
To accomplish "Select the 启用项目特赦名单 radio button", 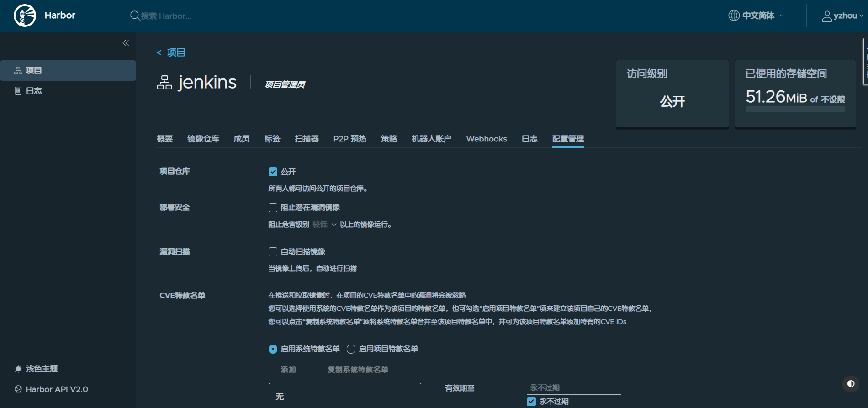I will (x=351, y=349).
